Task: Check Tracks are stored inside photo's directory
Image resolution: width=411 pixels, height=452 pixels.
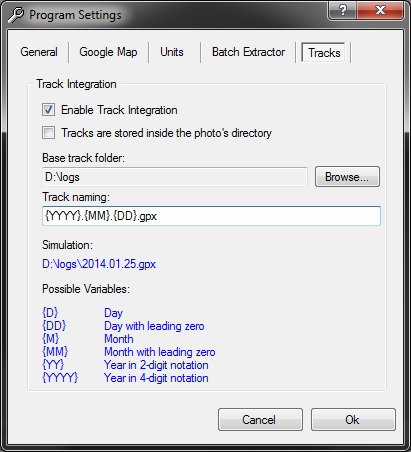Action: point(49,133)
